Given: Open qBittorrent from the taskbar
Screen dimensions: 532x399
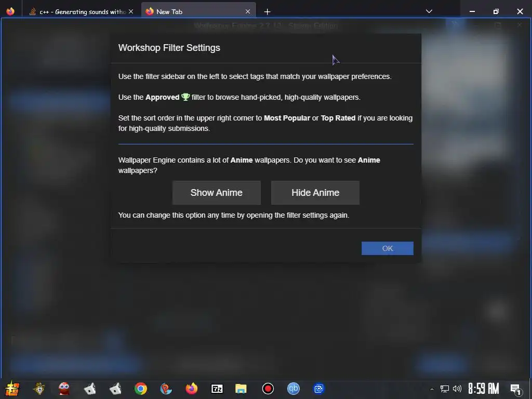Looking at the screenshot, I should 294,389.
